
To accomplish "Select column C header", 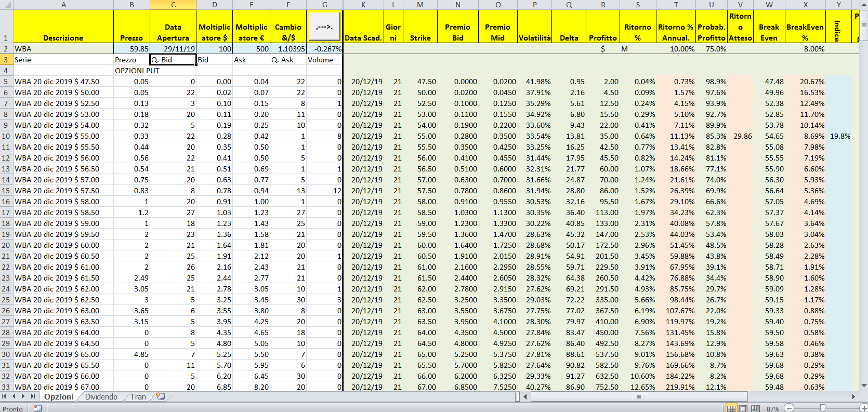I will (173, 5).
